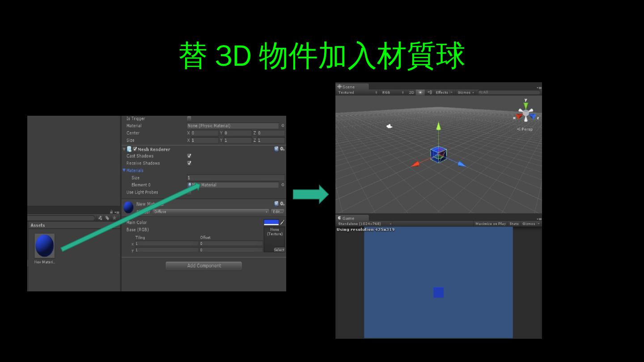This screenshot has width=644, height=362.
Task: Edit the Offset y field
Action: [x=231, y=250]
